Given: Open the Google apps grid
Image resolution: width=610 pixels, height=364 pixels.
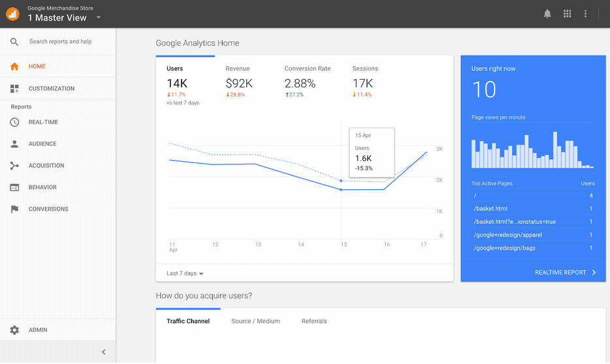Looking at the screenshot, I should tap(567, 14).
